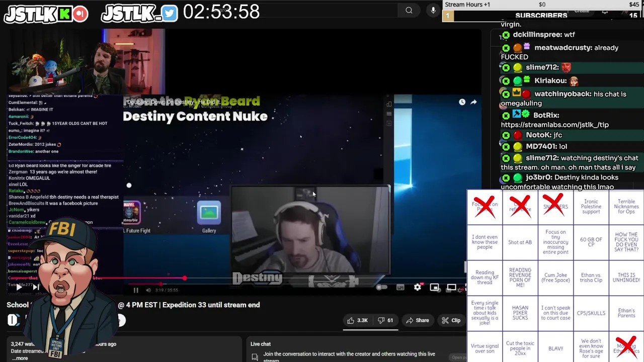Open the Gallery app icon in the video
Image resolution: width=644 pixels, height=362 pixels.
[x=209, y=213]
